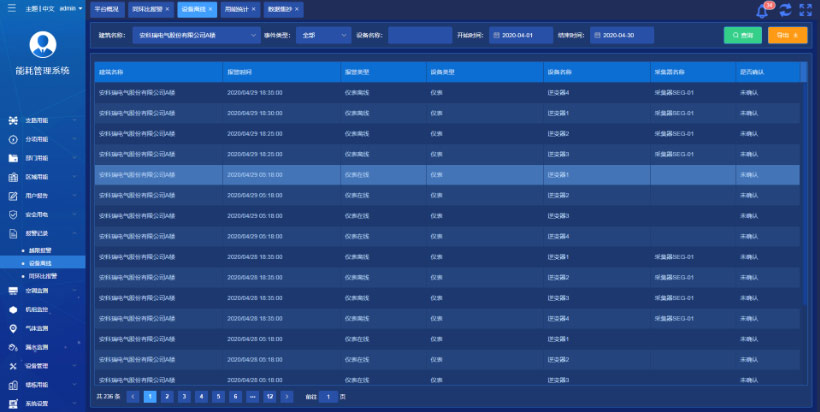Image resolution: width=820 pixels, height=412 pixels.
Task: Go to page 3 in pagination
Action: point(184,397)
